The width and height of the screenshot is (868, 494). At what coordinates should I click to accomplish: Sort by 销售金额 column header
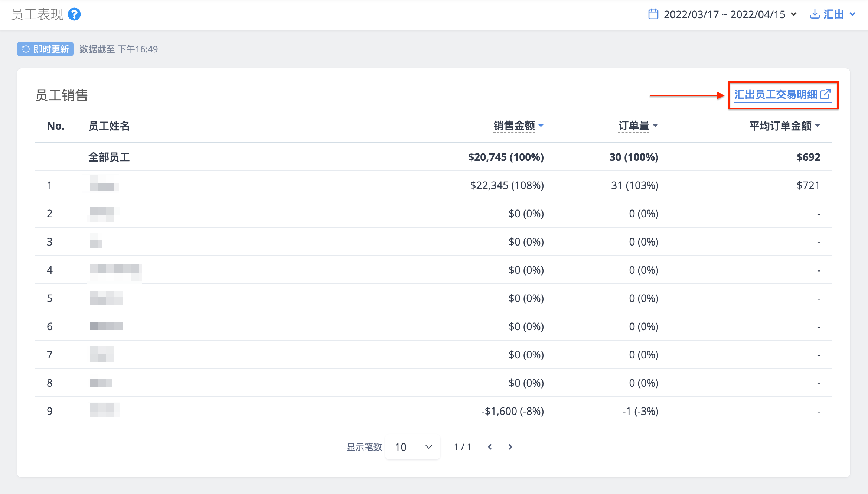click(x=518, y=126)
